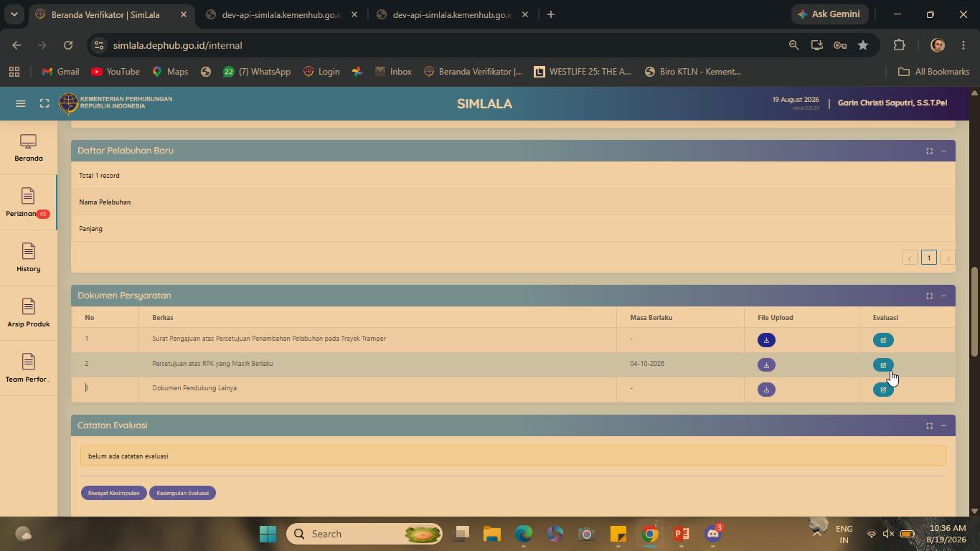Click the Riwayat Kesimpulan button
This screenshot has height=551, width=980.
coord(114,493)
